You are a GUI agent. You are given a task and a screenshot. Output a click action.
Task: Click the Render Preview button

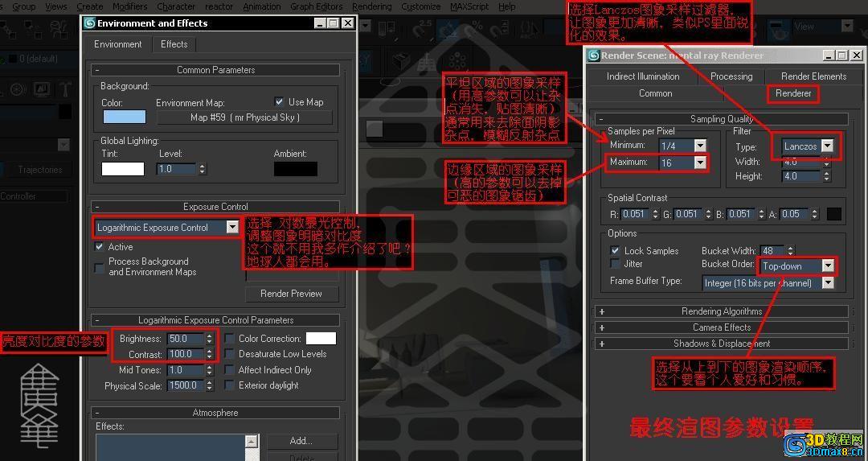[291, 294]
